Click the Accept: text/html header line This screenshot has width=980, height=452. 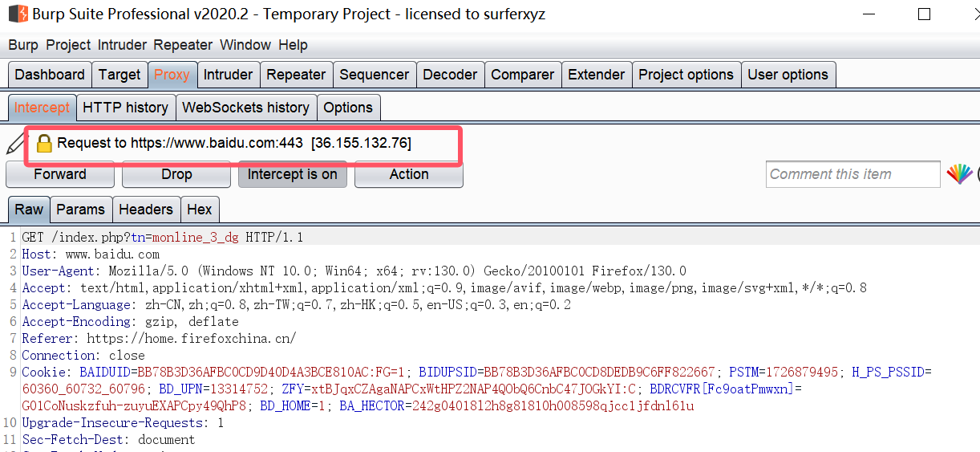(444, 288)
